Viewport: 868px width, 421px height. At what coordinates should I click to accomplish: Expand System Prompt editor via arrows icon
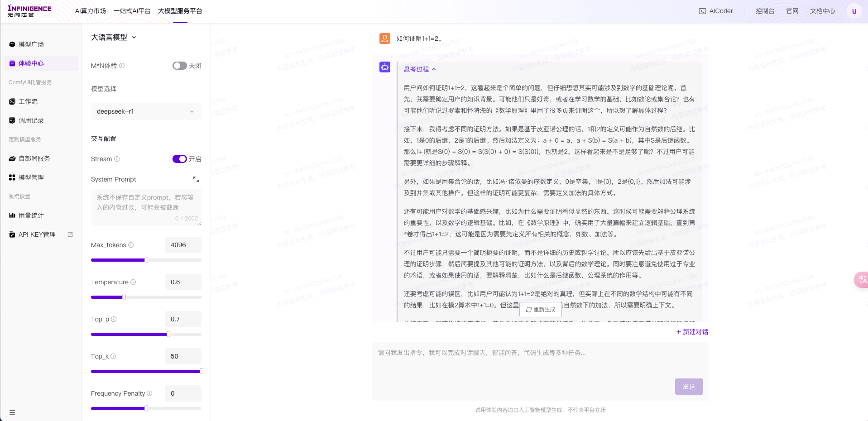pos(196,179)
